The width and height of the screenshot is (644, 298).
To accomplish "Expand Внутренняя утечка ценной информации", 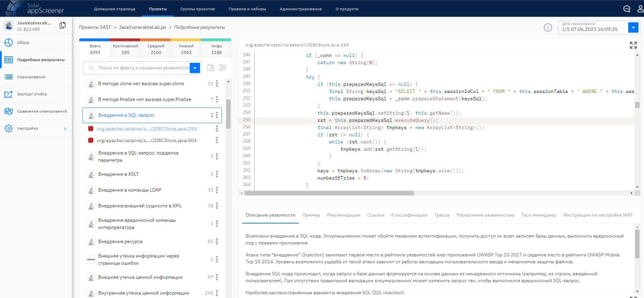I will [143, 293].
